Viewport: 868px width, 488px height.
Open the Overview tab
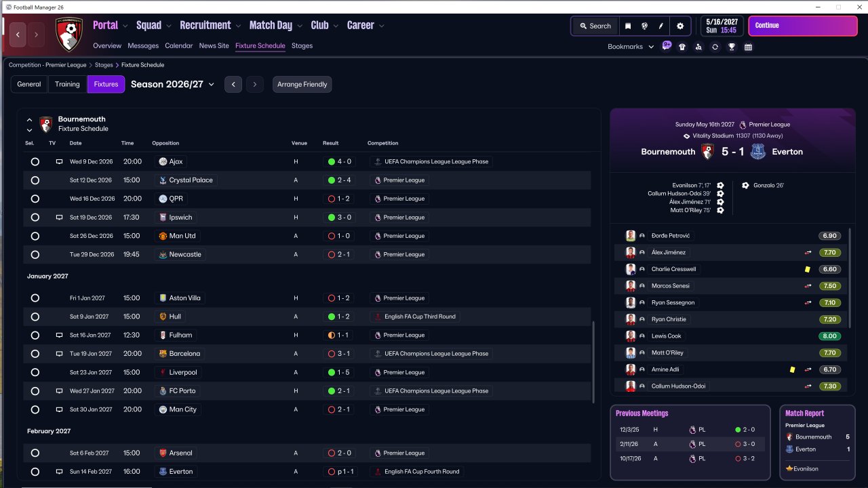(x=107, y=46)
